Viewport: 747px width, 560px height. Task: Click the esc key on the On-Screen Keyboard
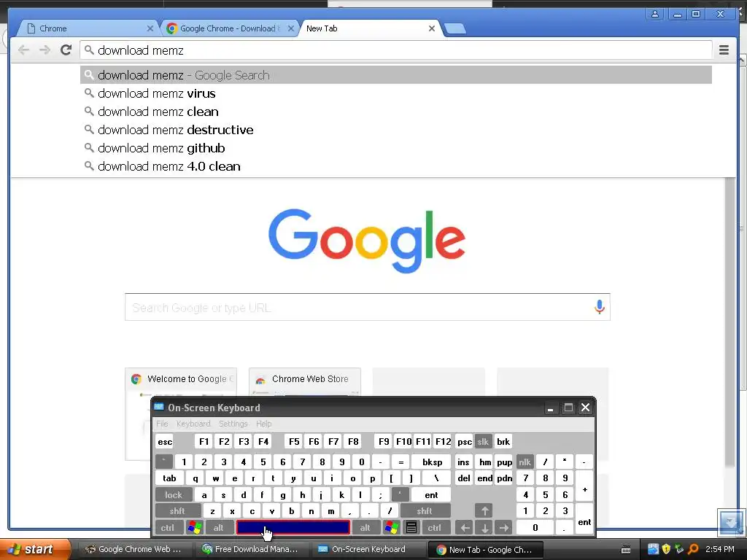tap(165, 441)
